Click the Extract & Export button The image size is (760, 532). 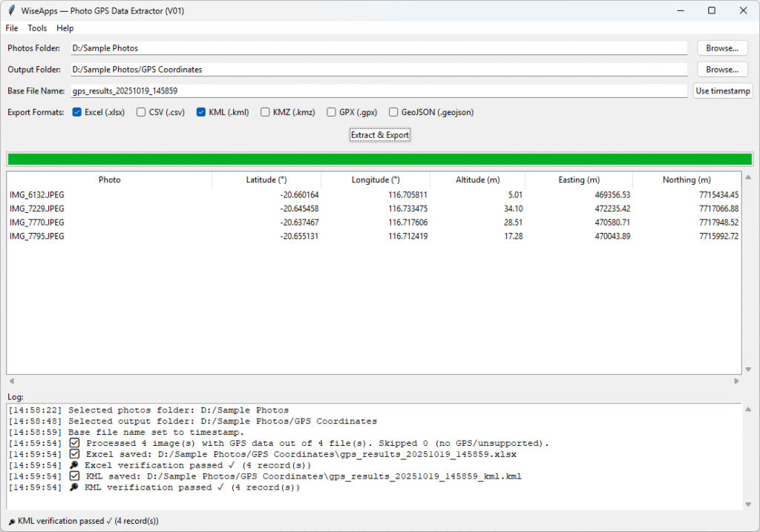(x=380, y=135)
